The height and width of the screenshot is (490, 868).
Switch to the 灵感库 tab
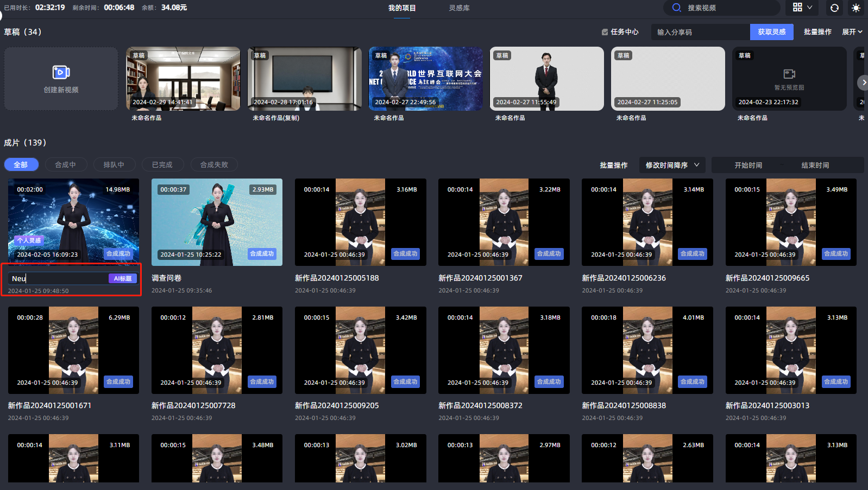460,8
